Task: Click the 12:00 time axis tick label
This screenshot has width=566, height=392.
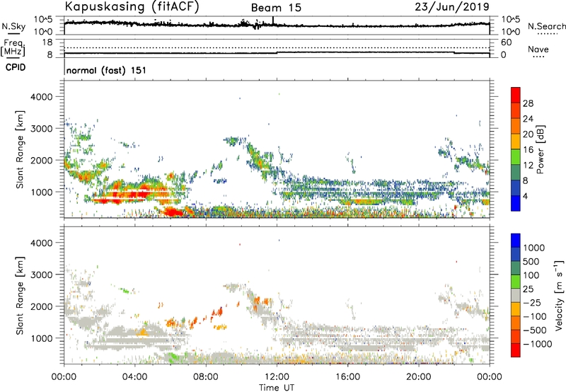Action: [x=277, y=377]
